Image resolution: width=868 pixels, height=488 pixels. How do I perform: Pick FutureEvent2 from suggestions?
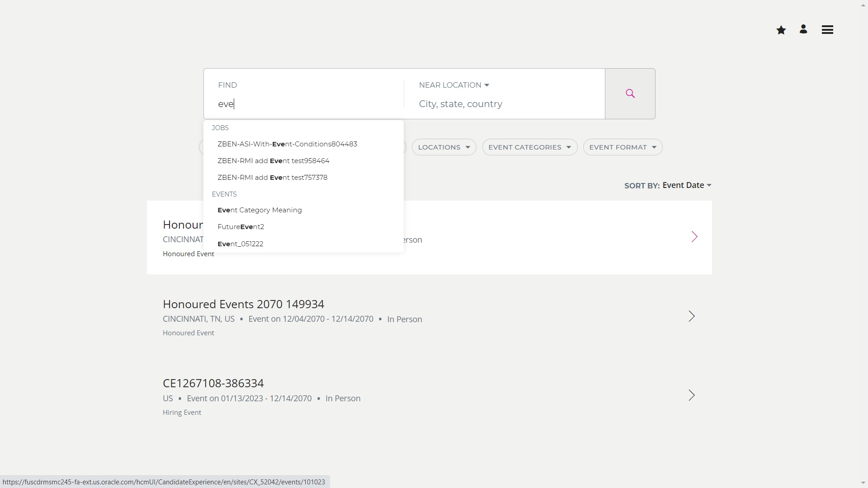(x=241, y=227)
